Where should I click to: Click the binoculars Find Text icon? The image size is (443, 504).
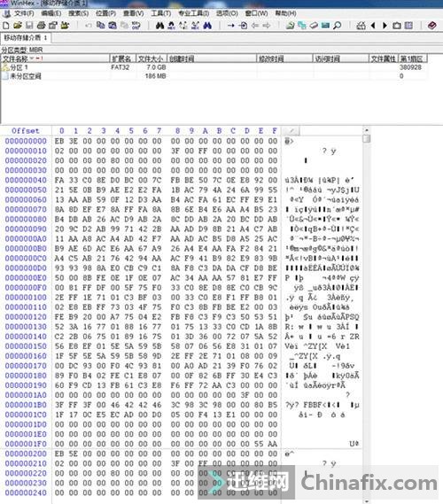pos(159,26)
